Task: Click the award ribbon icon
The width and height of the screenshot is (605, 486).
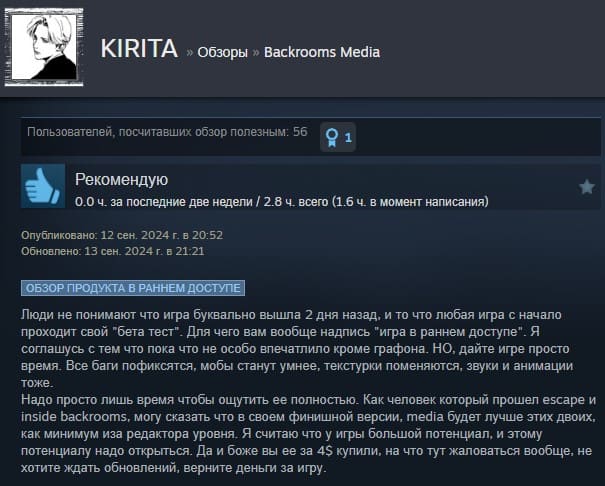Action: click(331, 137)
